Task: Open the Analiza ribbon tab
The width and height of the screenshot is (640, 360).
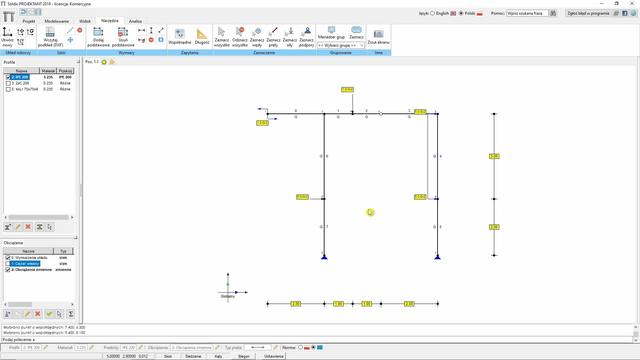Action: [x=135, y=21]
